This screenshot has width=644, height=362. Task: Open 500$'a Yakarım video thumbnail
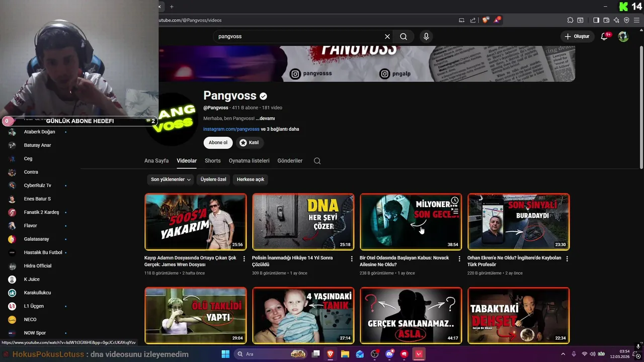(196, 222)
